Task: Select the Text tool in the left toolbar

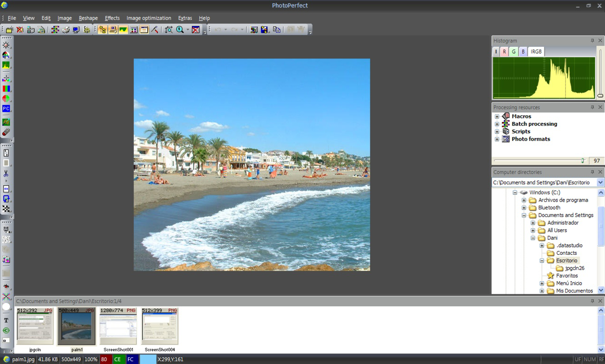Action: pos(6,320)
